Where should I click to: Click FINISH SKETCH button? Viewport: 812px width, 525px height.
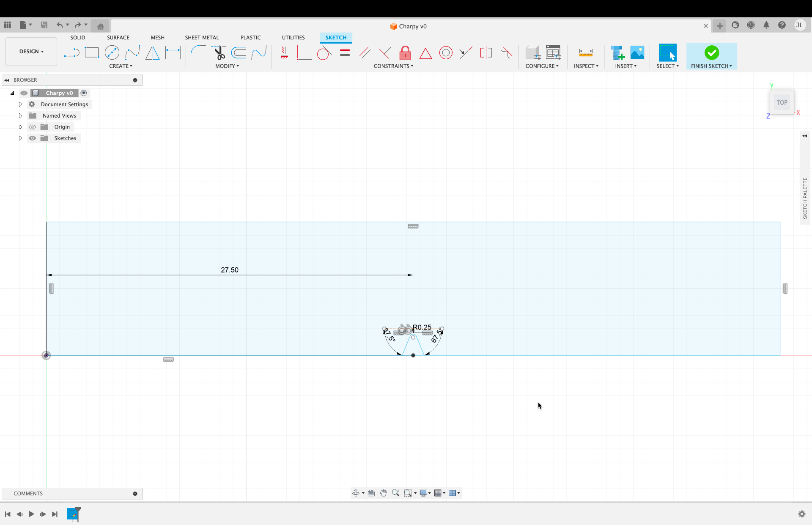(711, 56)
